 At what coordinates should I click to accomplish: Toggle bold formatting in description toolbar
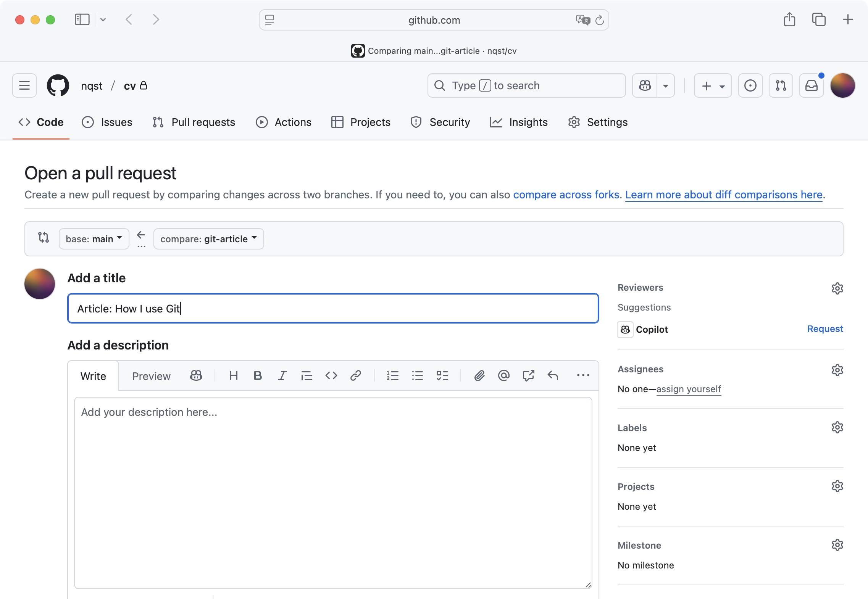click(x=257, y=375)
